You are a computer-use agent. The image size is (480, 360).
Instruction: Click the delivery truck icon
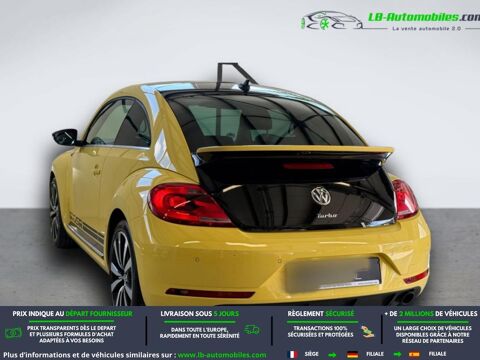tap(252, 330)
